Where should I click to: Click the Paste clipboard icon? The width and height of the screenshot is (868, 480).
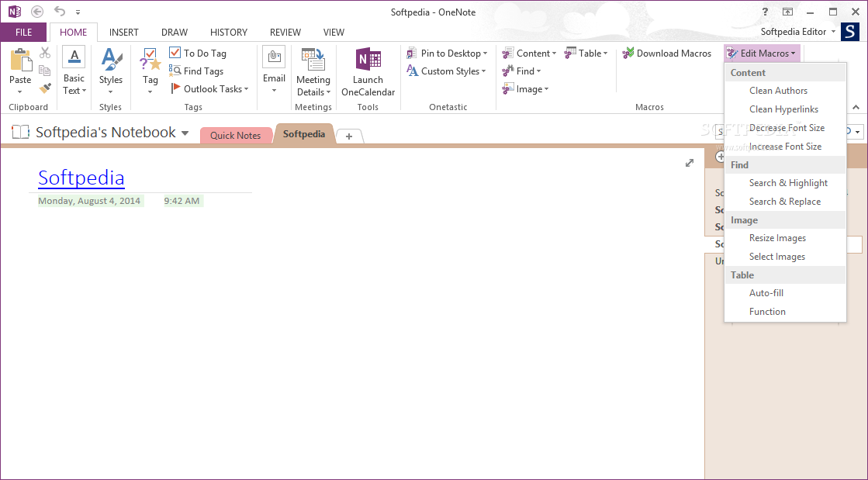tap(20, 59)
